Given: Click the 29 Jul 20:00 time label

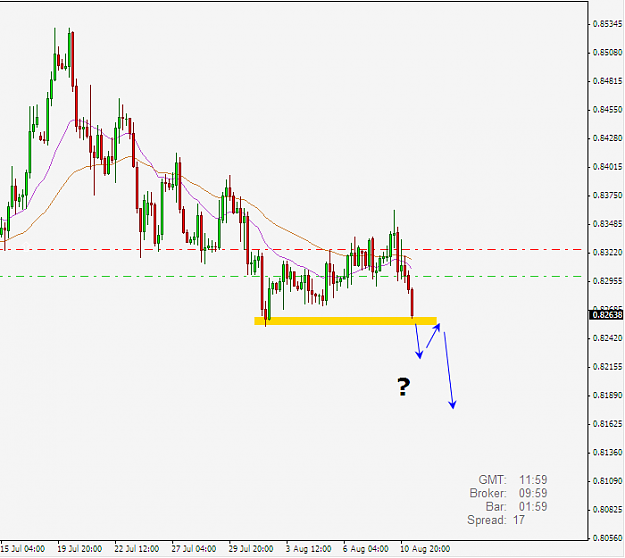Looking at the screenshot, I should coord(251,549).
